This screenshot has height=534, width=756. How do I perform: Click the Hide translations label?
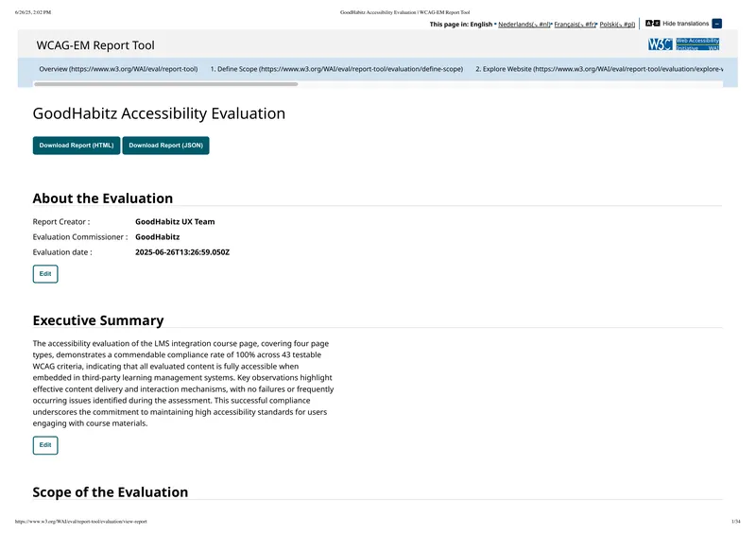[686, 23]
